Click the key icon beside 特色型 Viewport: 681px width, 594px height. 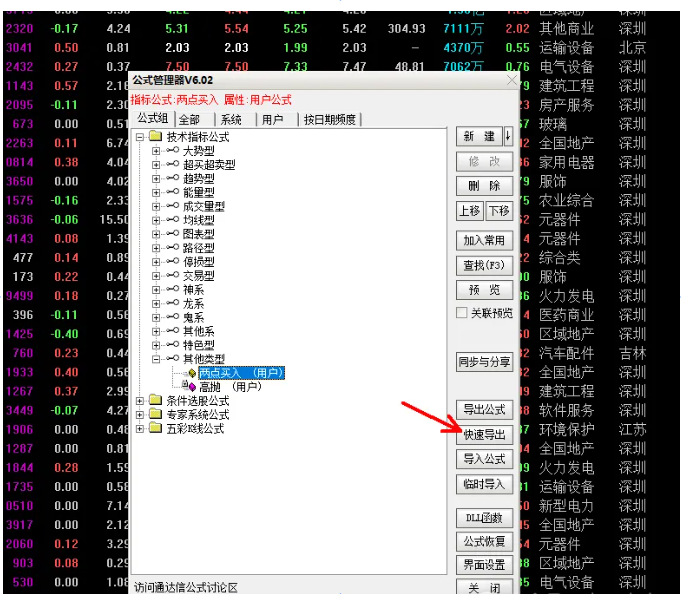point(173,344)
